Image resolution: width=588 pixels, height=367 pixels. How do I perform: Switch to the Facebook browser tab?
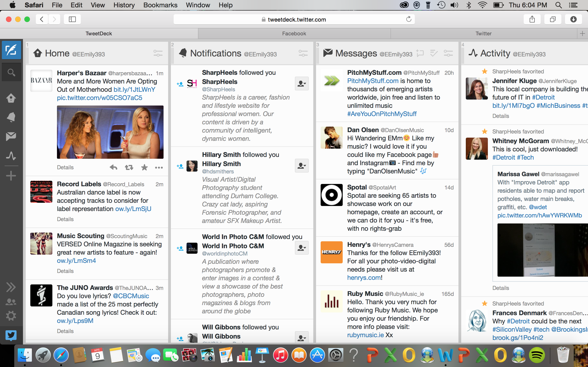[294, 33]
